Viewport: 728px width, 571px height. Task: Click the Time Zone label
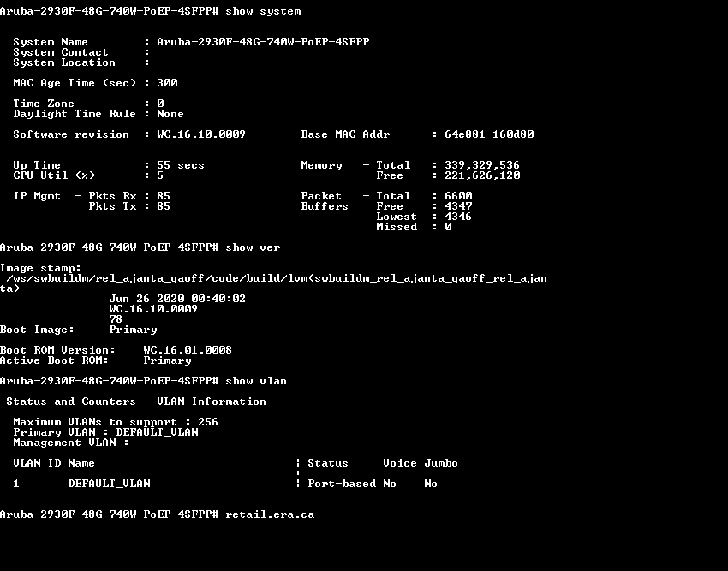(44, 103)
